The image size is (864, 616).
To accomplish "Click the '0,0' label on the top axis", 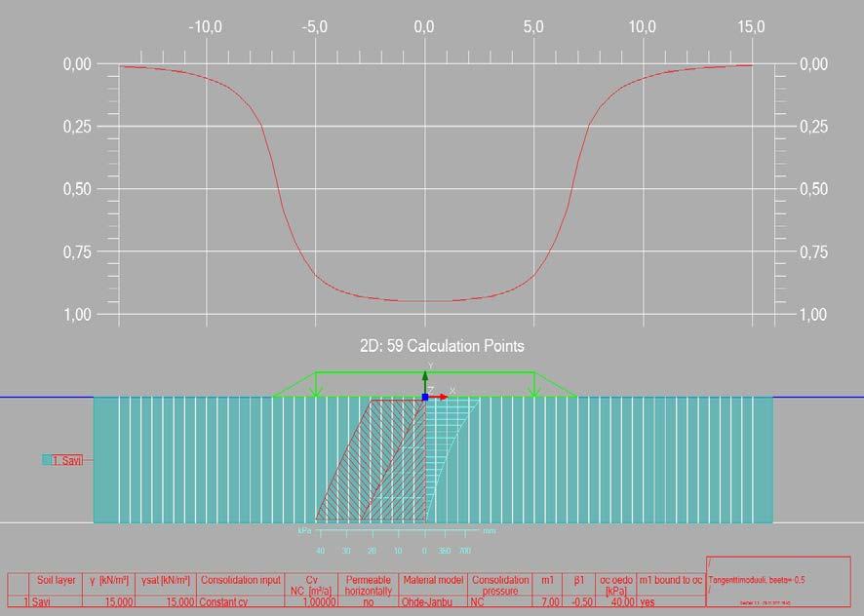I will [424, 27].
